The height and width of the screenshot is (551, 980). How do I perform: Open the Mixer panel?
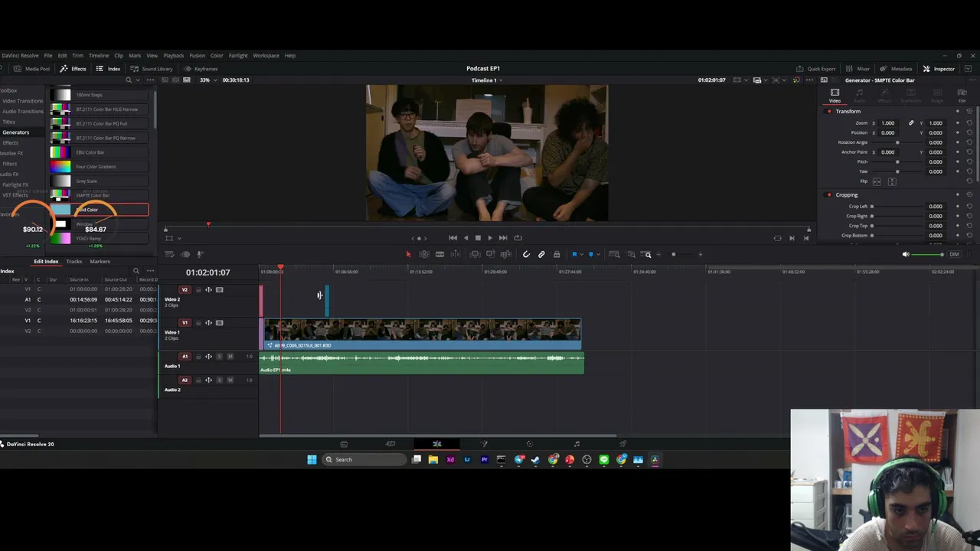tap(857, 69)
